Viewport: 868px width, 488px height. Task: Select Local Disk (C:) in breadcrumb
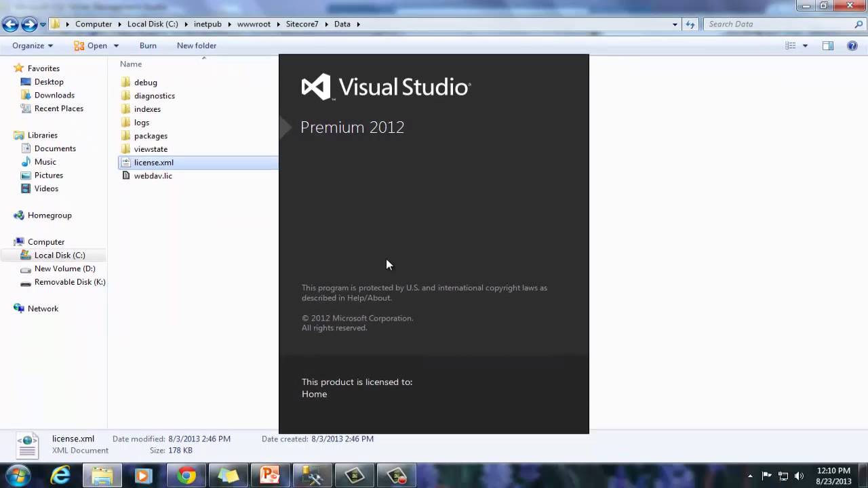click(153, 24)
